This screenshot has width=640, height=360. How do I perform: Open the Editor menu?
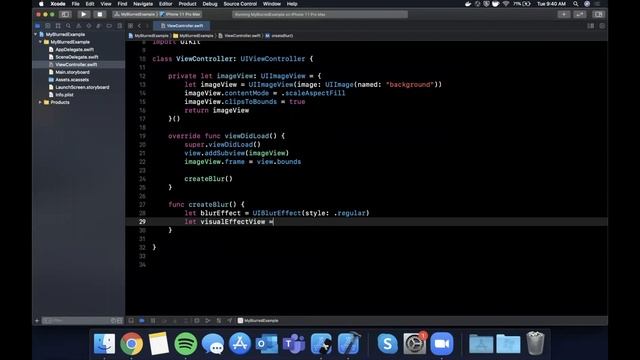coord(165,4)
